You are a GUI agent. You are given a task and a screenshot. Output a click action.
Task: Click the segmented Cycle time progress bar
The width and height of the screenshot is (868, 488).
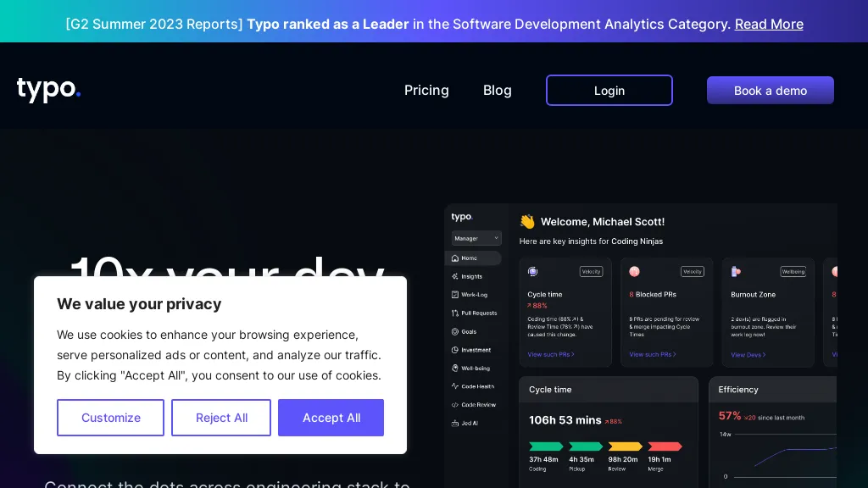[x=605, y=446]
